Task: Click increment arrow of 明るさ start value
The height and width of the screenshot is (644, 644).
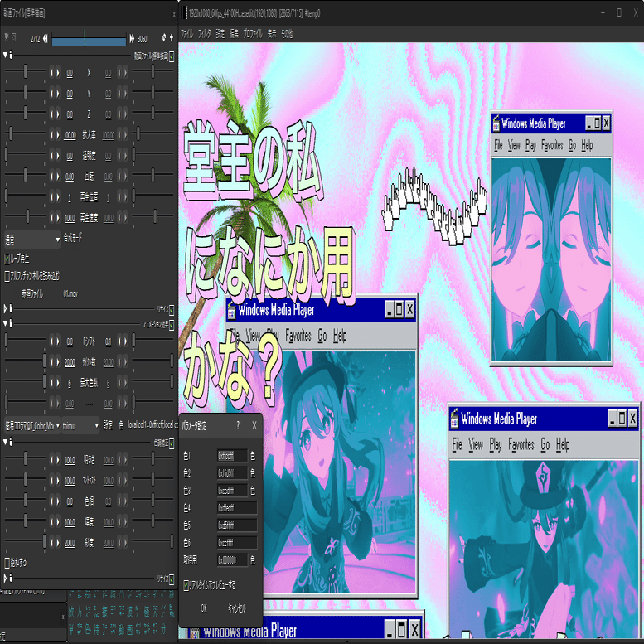Action: 58,460
